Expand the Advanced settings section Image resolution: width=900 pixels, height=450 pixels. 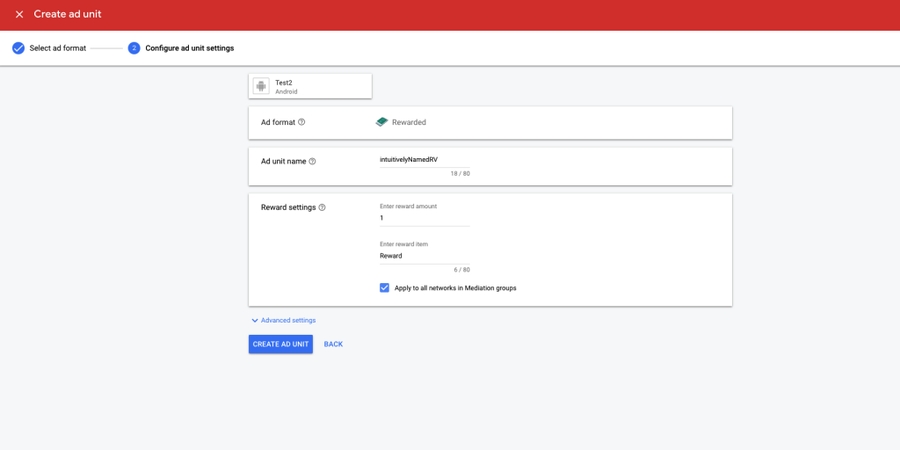pyautogui.click(x=283, y=320)
